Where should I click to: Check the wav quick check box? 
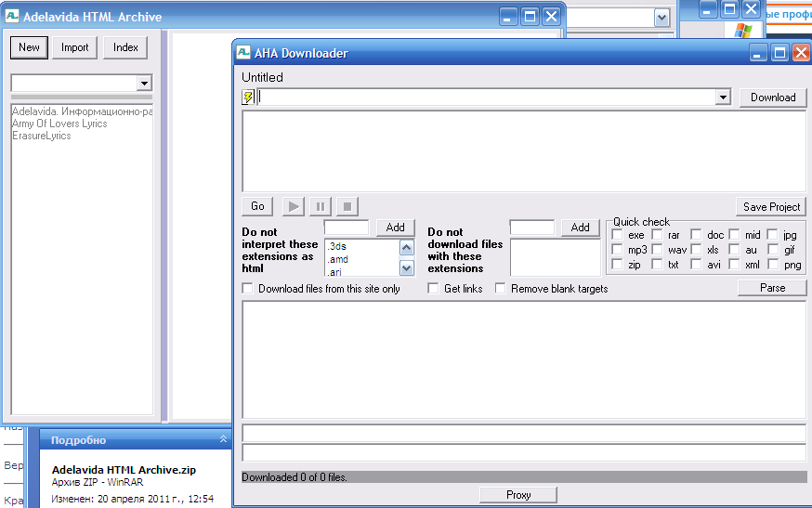click(x=657, y=250)
